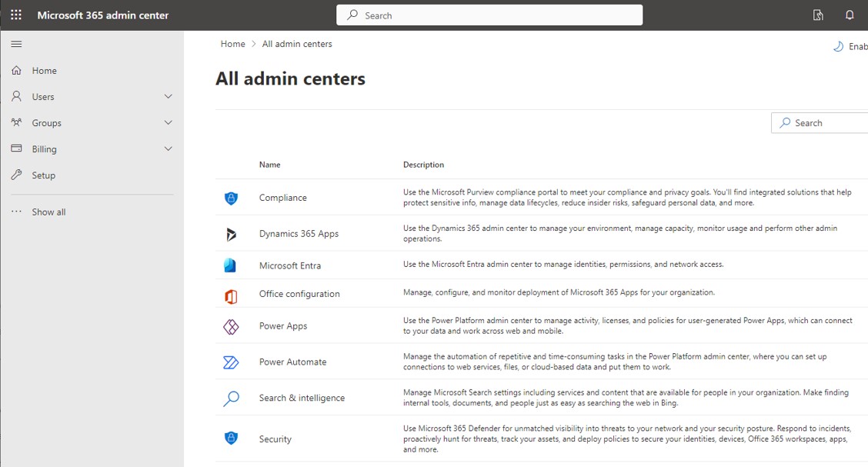Open the Power Automate admin center
This screenshot has width=868, height=467.
pyautogui.click(x=293, y=362)
